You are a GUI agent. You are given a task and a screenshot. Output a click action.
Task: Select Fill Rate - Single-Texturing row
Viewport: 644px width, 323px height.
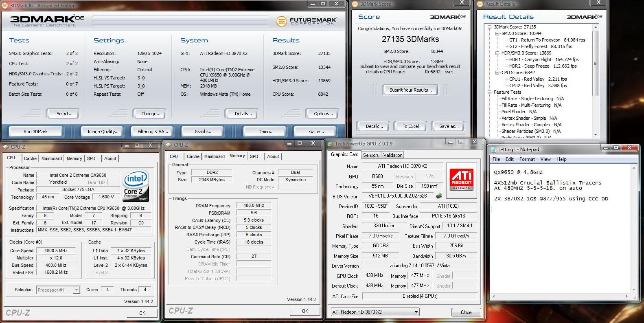533,99
